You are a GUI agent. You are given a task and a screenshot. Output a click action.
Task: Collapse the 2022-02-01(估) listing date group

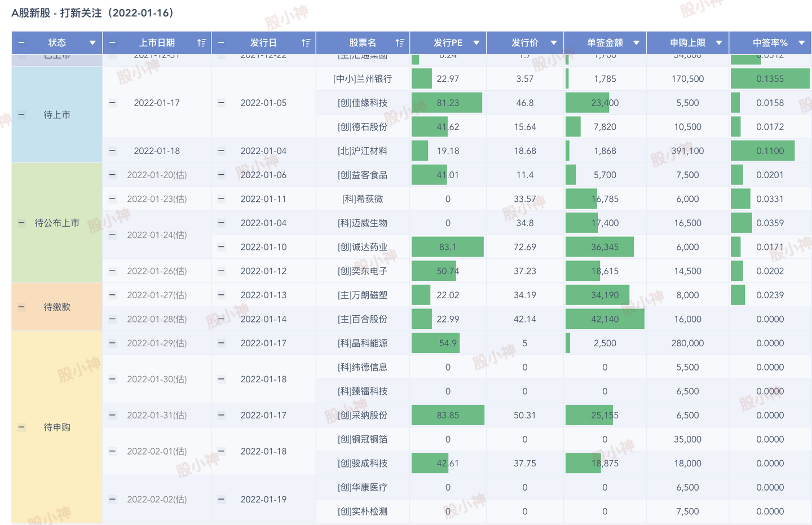coord(112,451)
